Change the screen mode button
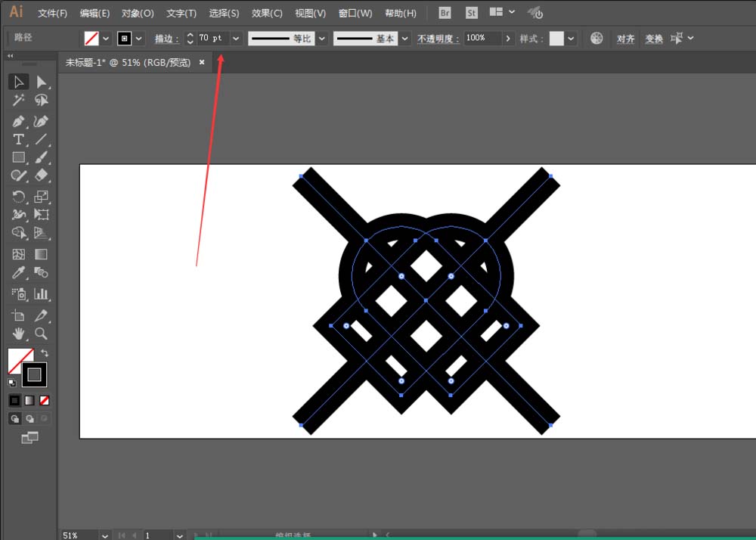Viewport: 756px width, 540px height. pos(29,438)
